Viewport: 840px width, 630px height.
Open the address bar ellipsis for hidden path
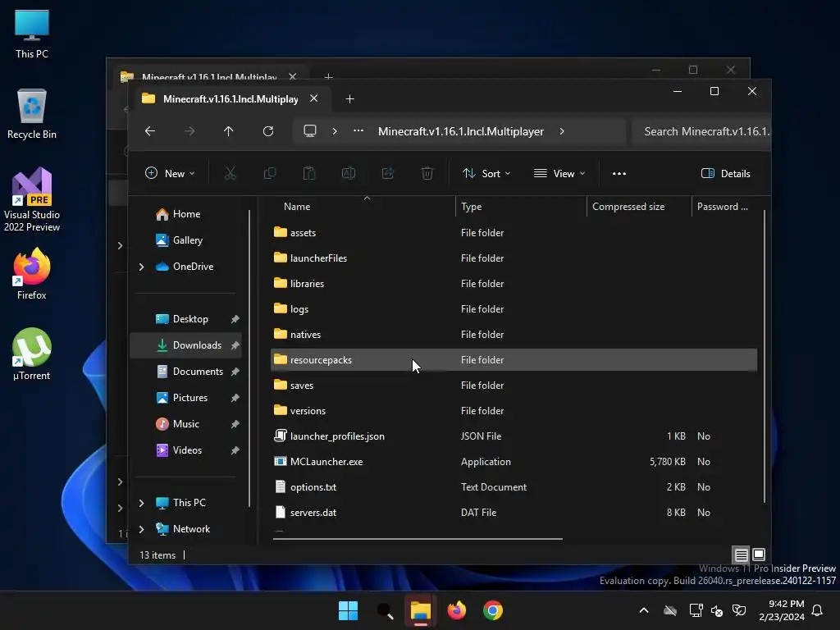(358, 131)
